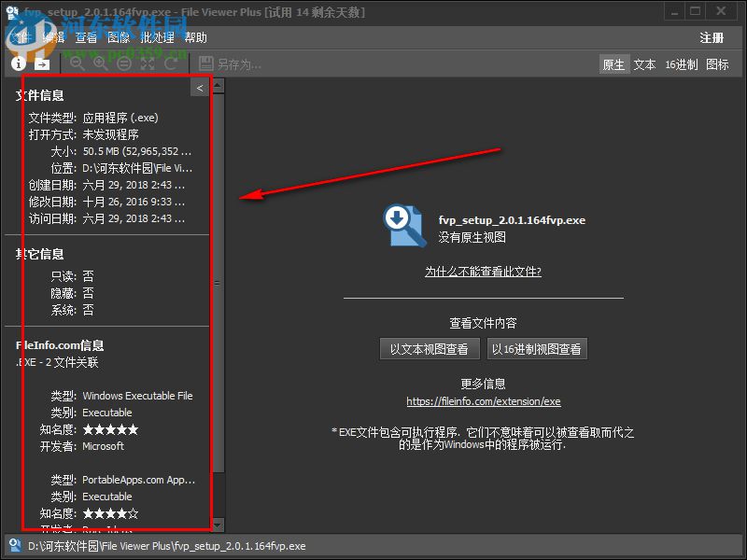
Task: Click the File Viewer Plus title bar icon
Action: (11, 10)
